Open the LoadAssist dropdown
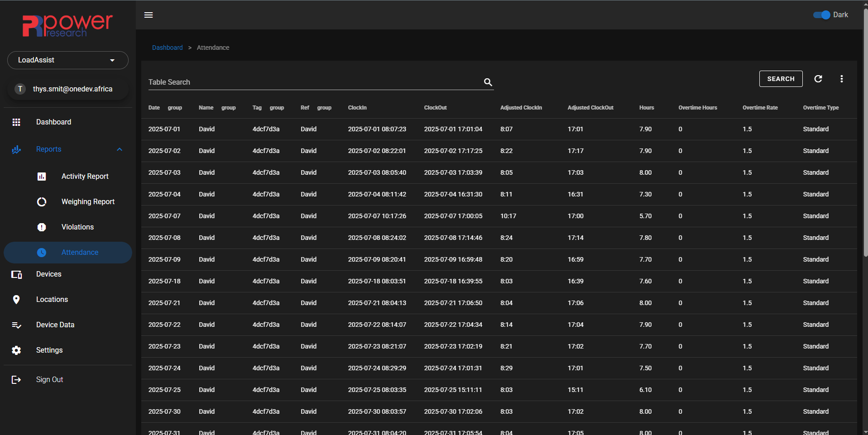868x435 pixels. click(x=68, y=60)
